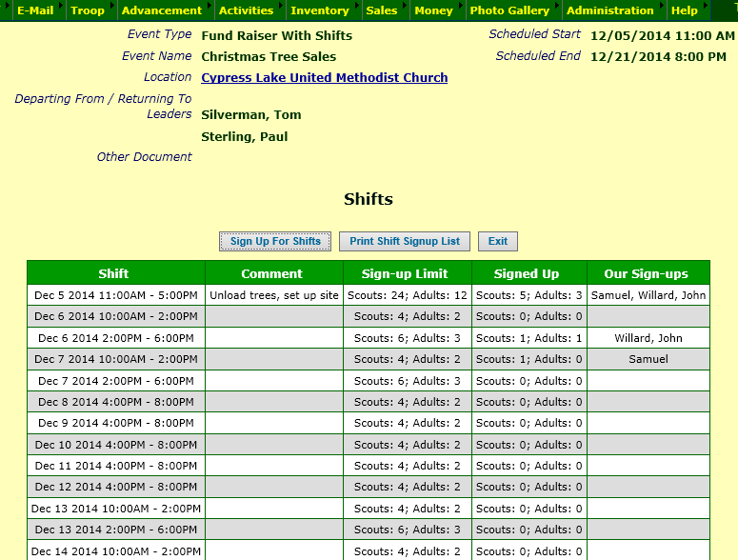Select the Dec 9 2014 4:00PM - 8:00PM shift
This screenshot has height=560, width=738.
point(116,423)
